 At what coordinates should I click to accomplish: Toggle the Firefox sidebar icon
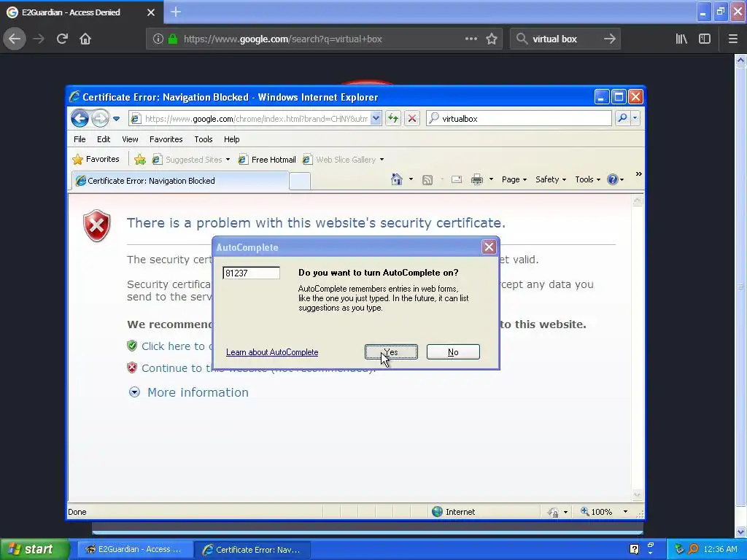[705, 39]
